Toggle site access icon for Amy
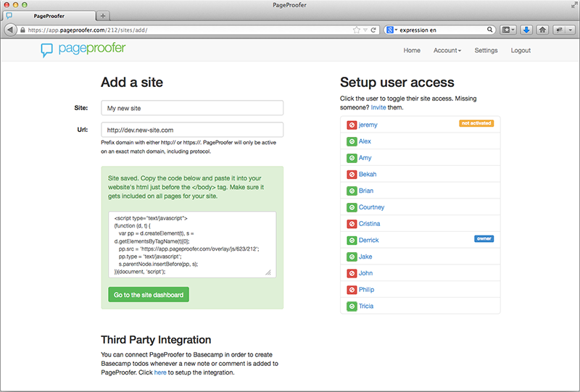The image size is (580, 392). [352, 158]
